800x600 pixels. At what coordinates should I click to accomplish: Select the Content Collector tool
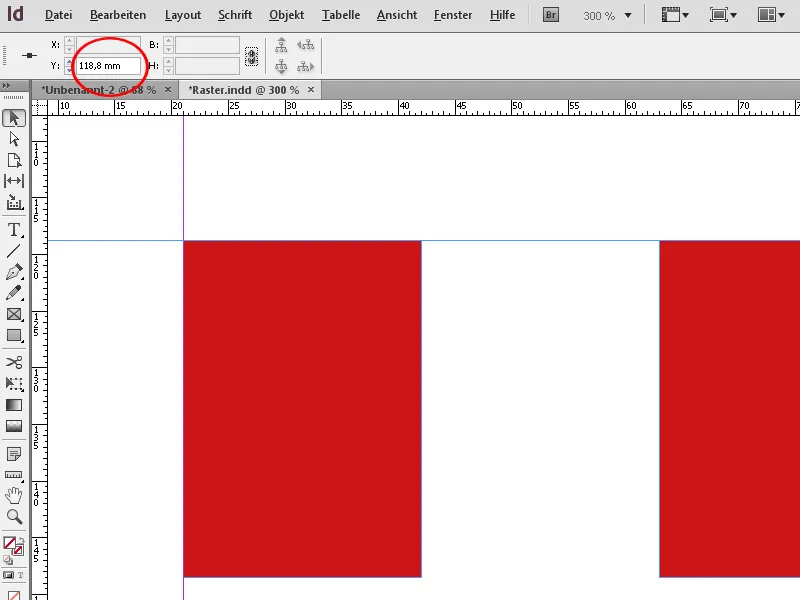point(14,203)
